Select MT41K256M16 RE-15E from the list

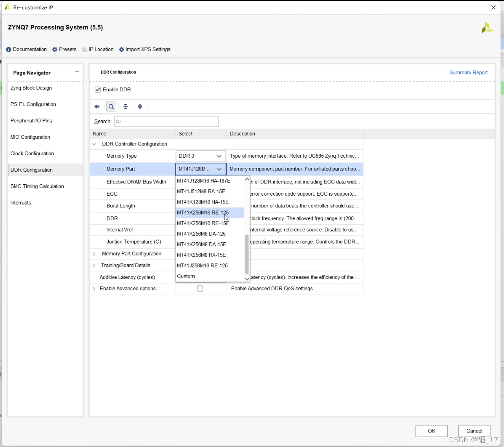point(210,223)
